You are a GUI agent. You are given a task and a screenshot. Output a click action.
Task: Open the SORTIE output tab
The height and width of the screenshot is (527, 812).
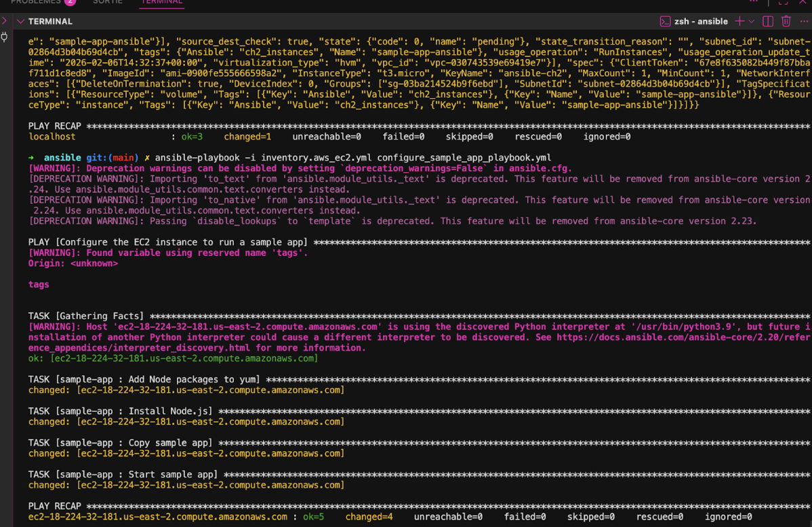click(108, 2)
